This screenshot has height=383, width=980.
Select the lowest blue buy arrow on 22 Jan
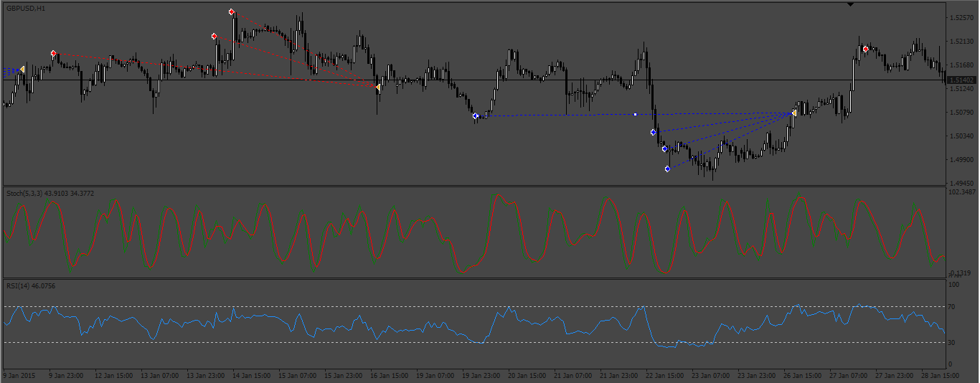click(667, 169)
